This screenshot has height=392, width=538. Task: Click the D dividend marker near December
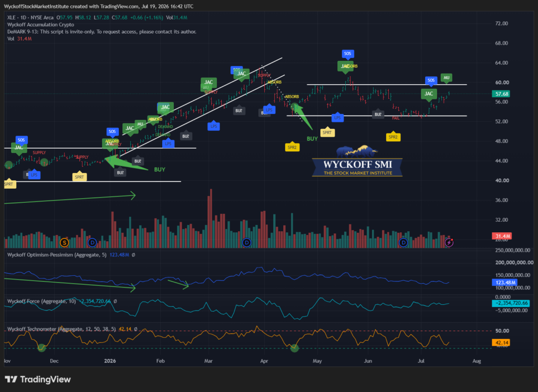click(92, 243)
